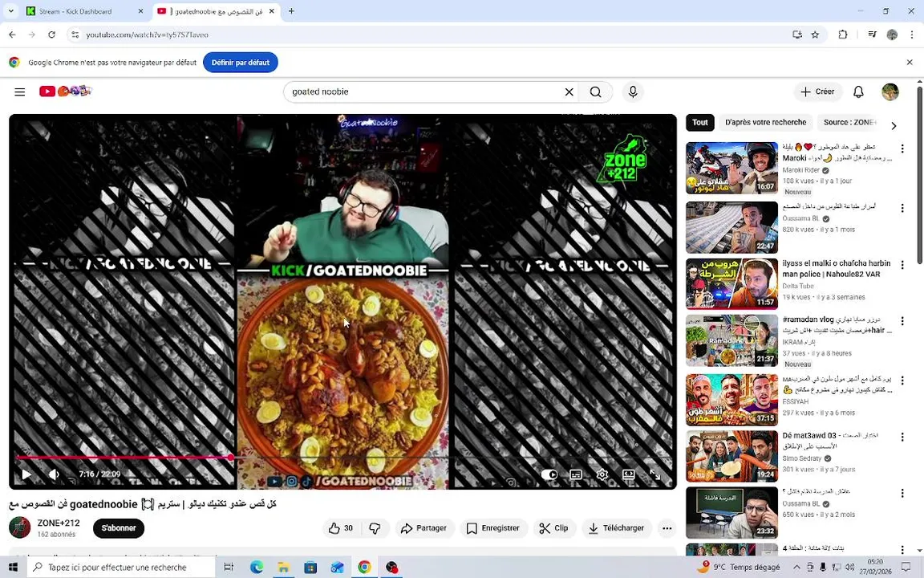This screenshot has width=924, height=578.
Task: Open ZONE+212 channel avatar
Action: (x=19, y=527)
